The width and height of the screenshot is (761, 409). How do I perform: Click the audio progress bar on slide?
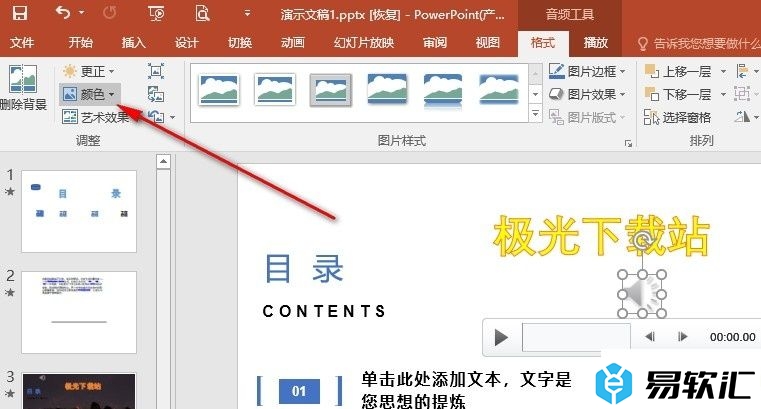coord(576,337)
